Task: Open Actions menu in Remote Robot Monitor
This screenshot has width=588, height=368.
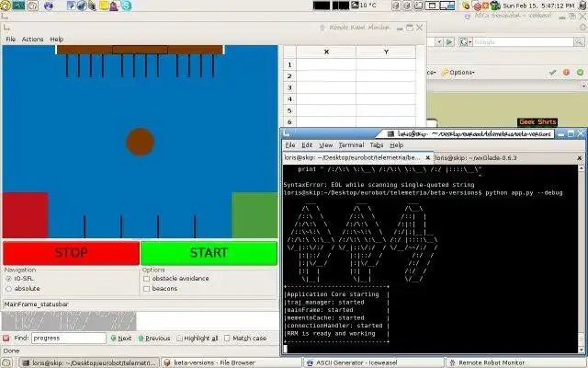Action: click(33, 39)
